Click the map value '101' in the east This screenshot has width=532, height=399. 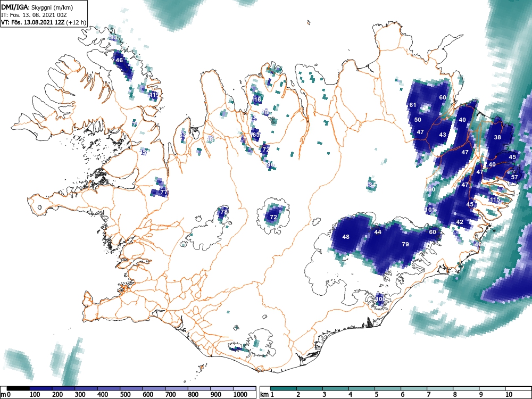pos(430,210)
